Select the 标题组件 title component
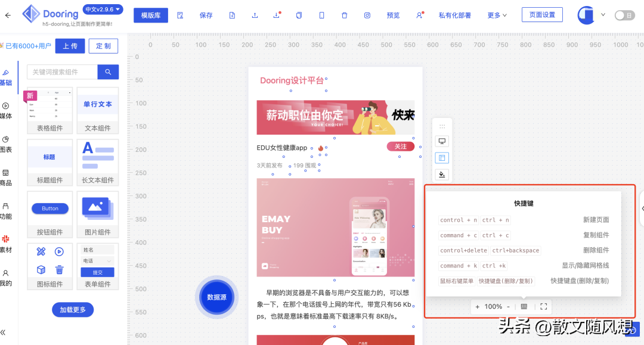The image size is (644, 345). pos(49,163)
